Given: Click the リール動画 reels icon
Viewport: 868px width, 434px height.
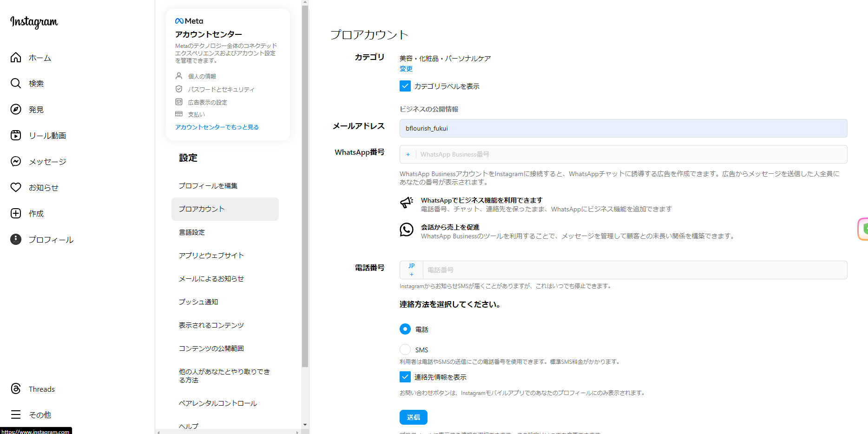Looking at the screenshot, I should point(16,135).
